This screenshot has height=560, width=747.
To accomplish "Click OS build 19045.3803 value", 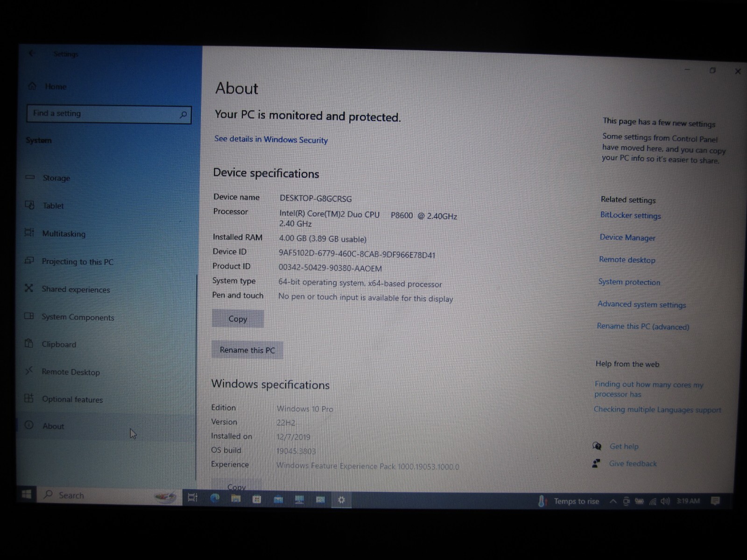I will pyautogui.click(x=296, y=451).
